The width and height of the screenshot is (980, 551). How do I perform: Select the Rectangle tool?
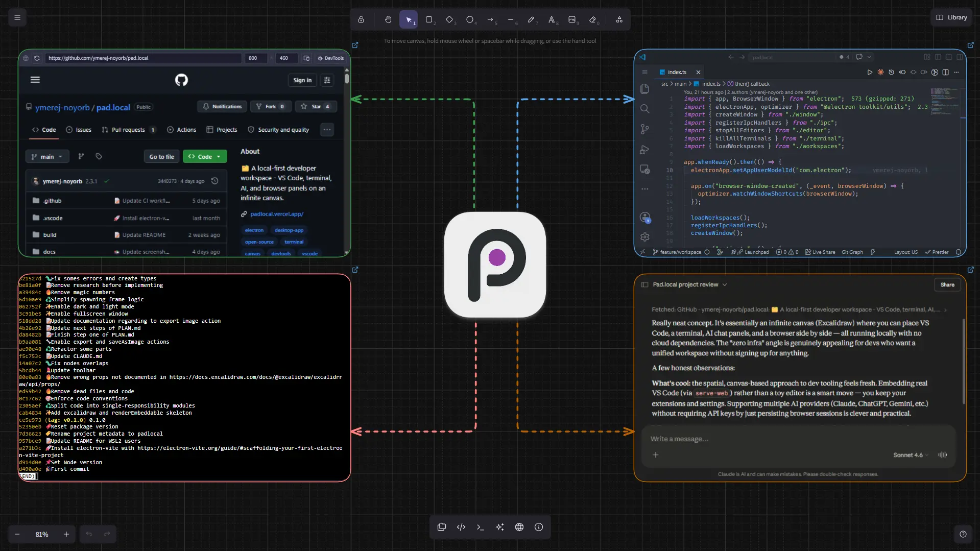[429, 19]
